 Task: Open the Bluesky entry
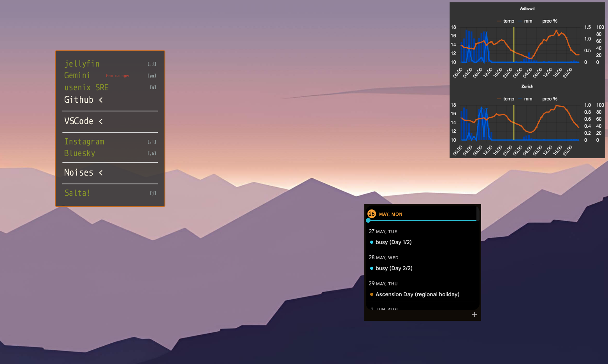pos(79,153)
